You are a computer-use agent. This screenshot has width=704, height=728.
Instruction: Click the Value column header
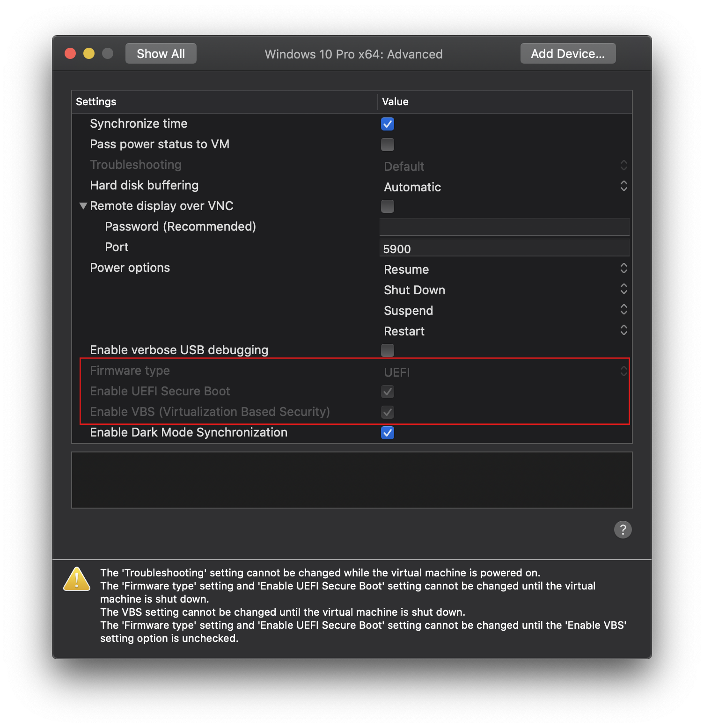[505, 102]
